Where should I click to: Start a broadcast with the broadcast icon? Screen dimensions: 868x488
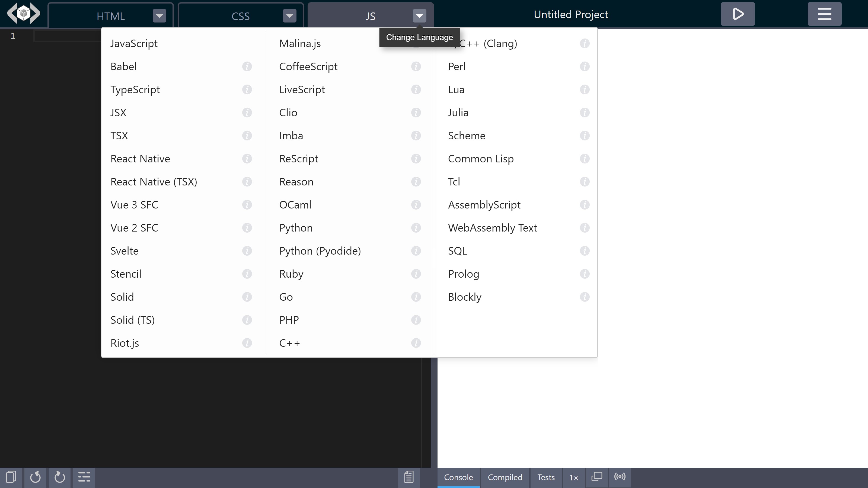pos(620,477)
